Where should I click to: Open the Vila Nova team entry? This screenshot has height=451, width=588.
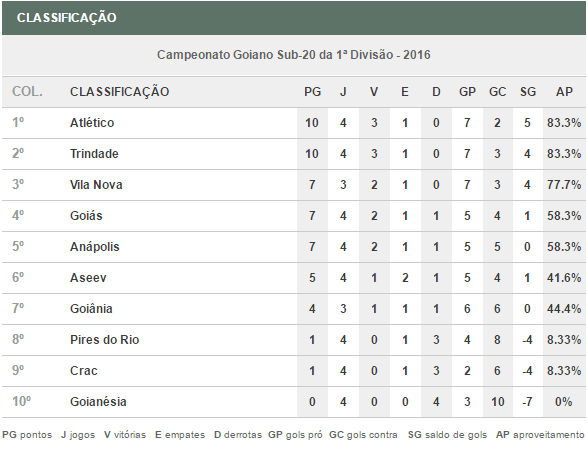tap(96, 185)
